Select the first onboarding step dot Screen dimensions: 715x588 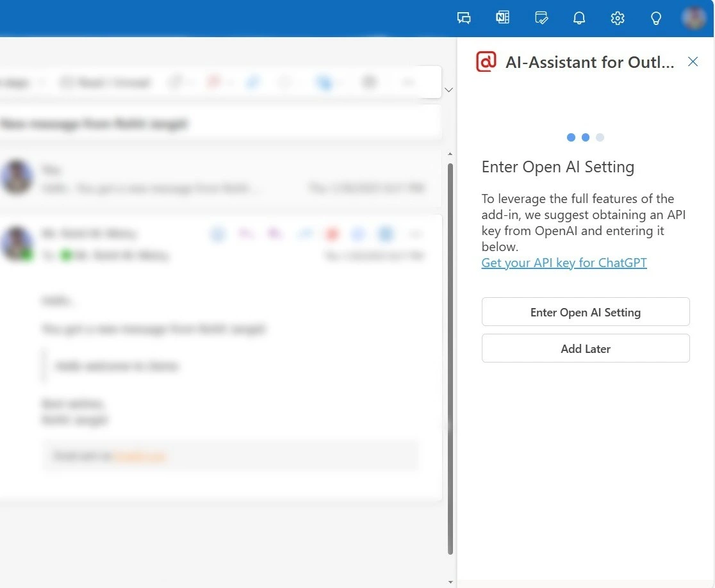point(571,137)
